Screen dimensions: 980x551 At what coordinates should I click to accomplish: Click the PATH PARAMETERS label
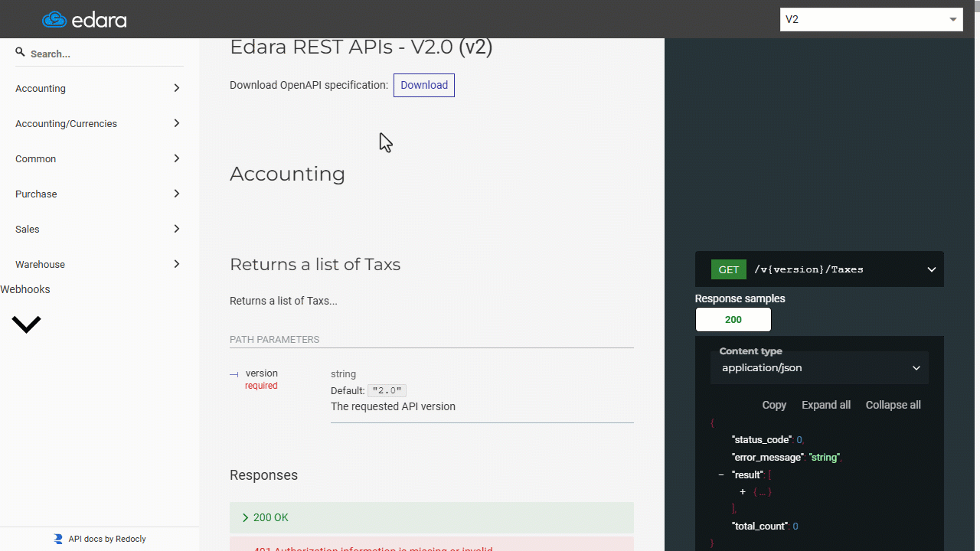[274, 340]
